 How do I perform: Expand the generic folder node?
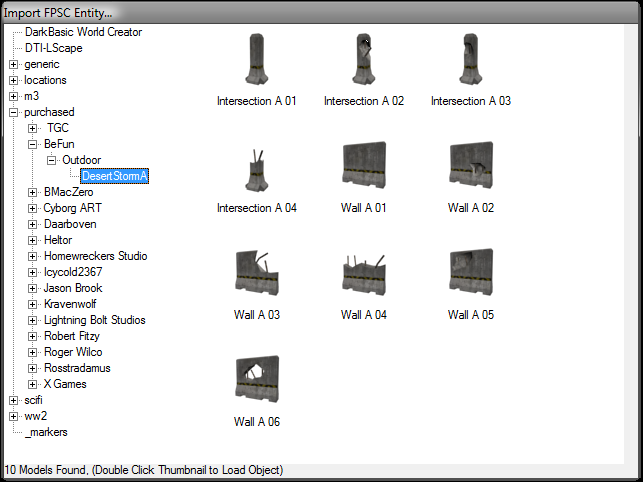(x=14, y=64)
